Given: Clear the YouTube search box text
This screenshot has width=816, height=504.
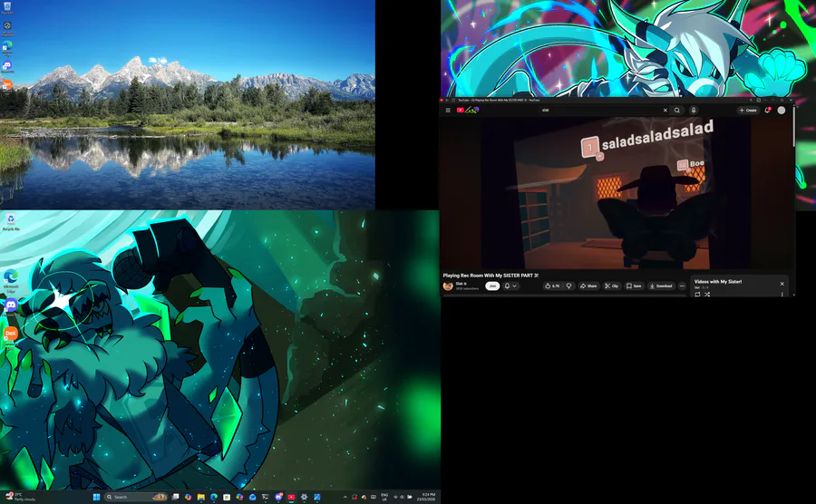Looking at the screenshot, I should tap(665, 111).
